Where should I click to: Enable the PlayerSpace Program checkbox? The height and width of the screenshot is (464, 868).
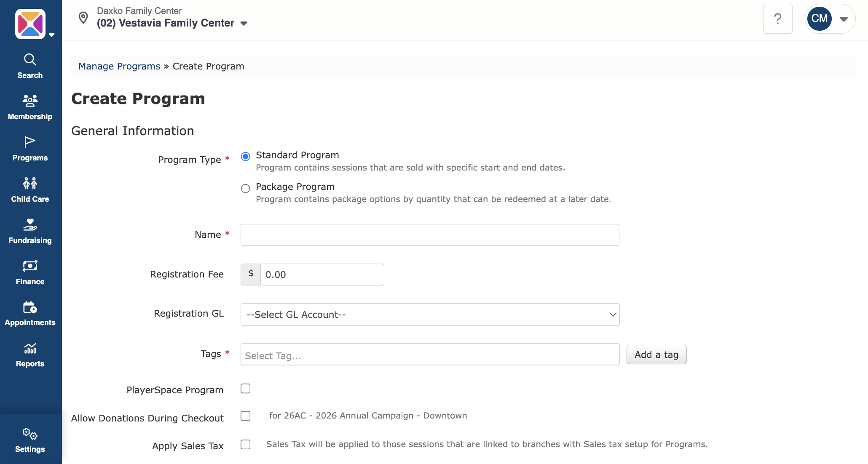pyautogui.click(x=246, y=389)
